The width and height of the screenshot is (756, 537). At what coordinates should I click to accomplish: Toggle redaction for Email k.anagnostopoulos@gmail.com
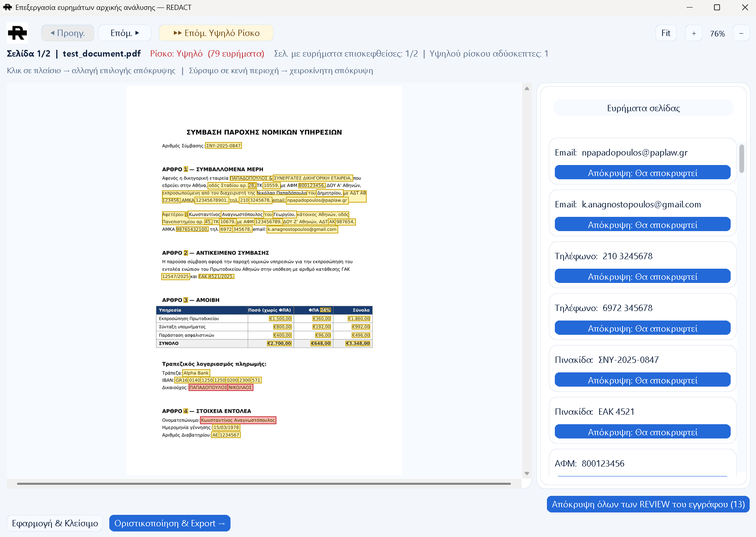tap(642, 224)
